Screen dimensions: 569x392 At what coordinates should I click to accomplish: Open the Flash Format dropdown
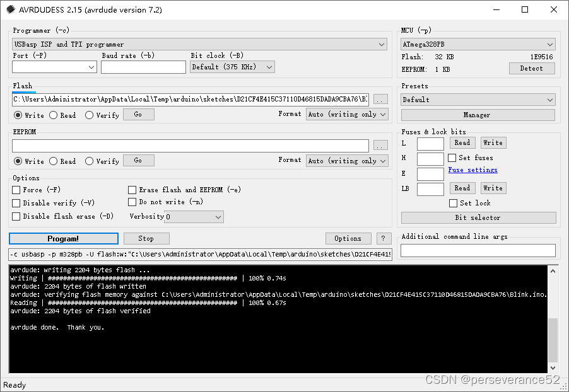click(x=347, y=114)
